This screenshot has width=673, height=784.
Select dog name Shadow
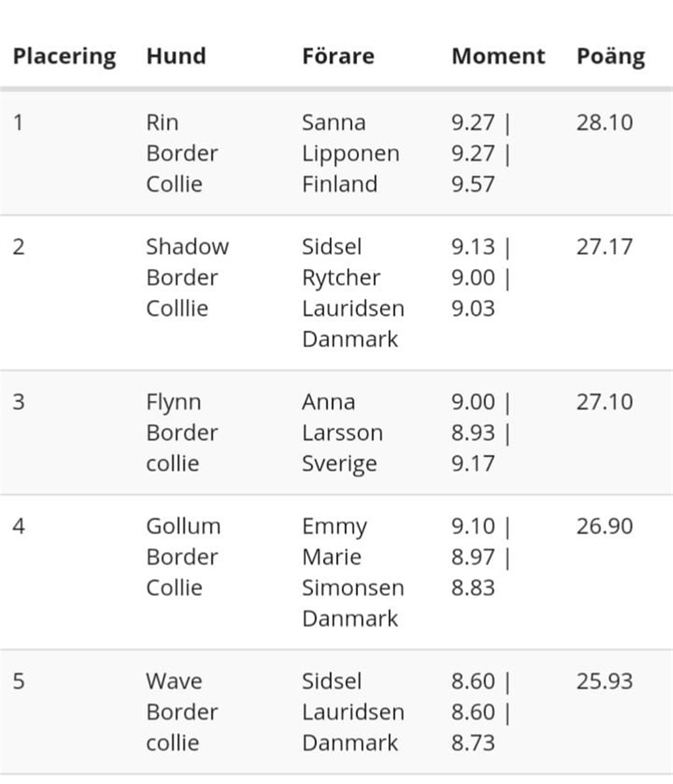tap(187, 246)
